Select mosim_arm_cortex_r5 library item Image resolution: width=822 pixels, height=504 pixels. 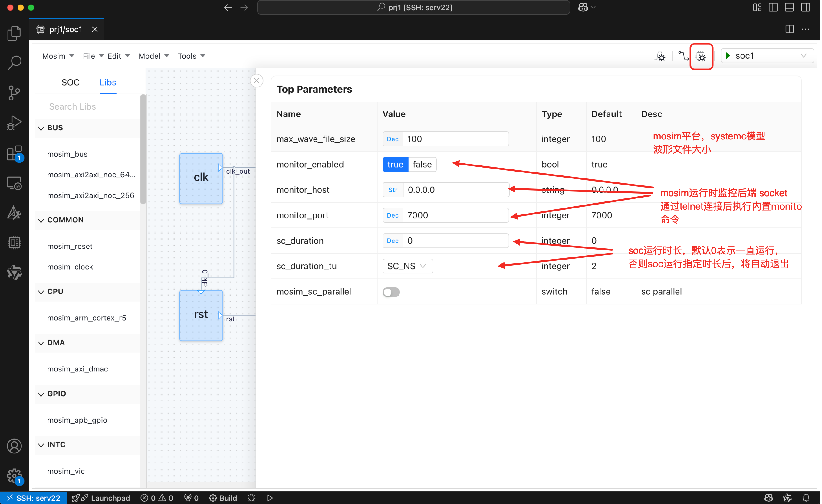[87, 318]
